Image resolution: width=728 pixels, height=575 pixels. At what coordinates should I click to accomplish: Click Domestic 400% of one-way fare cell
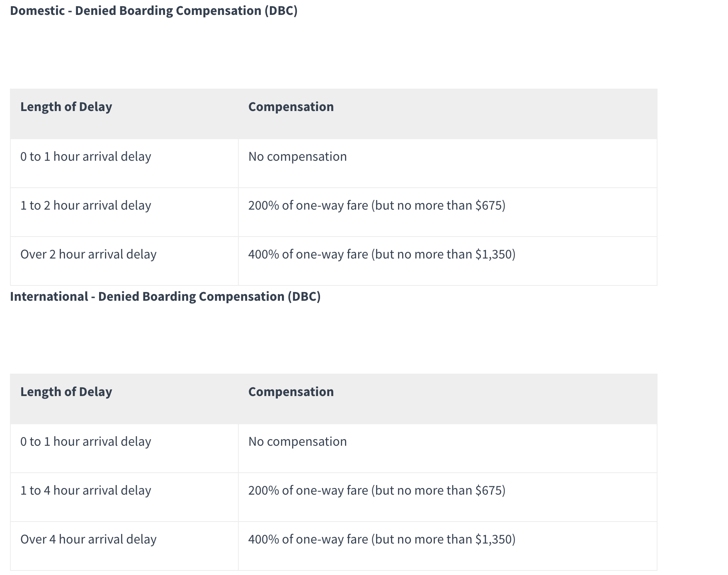(381, 254)
